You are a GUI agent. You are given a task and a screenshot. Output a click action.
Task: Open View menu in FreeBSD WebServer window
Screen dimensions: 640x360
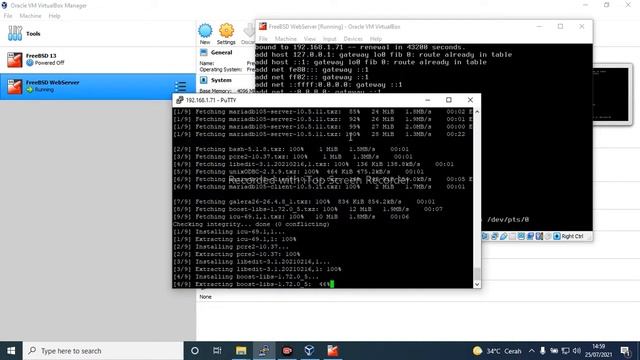tap(310, 39)
